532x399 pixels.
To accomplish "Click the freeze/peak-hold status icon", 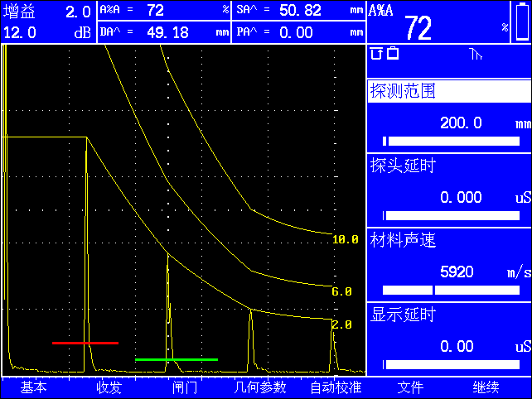I will tap(376, 53).
